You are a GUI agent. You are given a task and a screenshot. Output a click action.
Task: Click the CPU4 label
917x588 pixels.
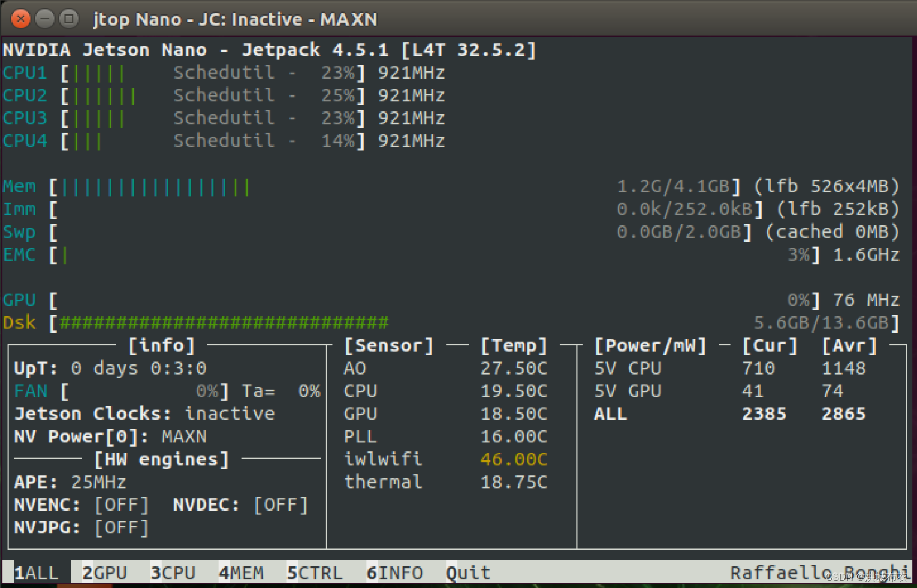pos(25,141)
